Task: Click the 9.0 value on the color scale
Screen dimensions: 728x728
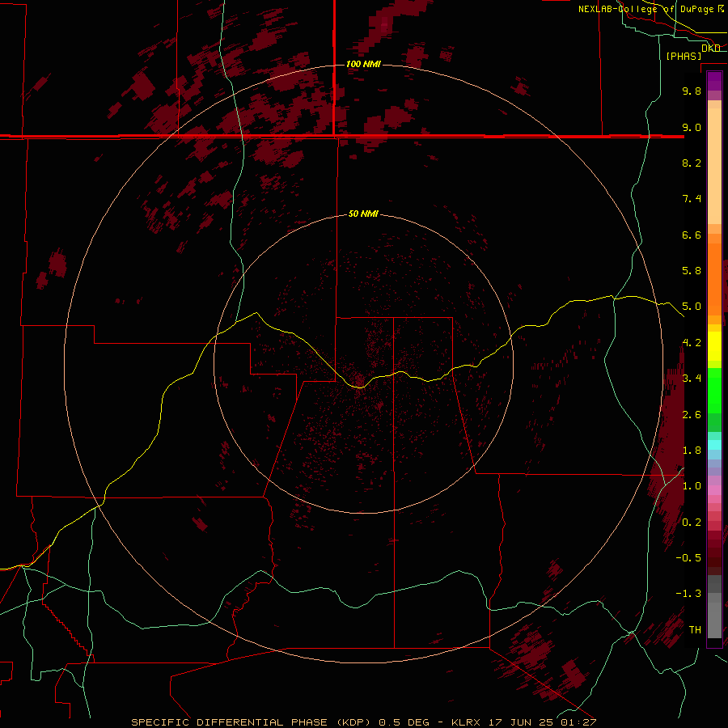Action: point(692,127)
